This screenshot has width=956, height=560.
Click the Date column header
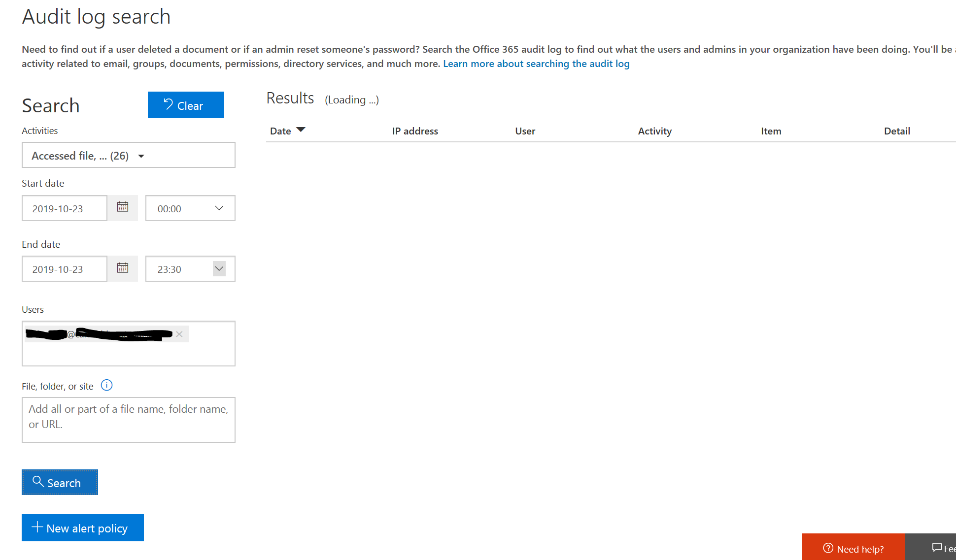tap(280, 131)
